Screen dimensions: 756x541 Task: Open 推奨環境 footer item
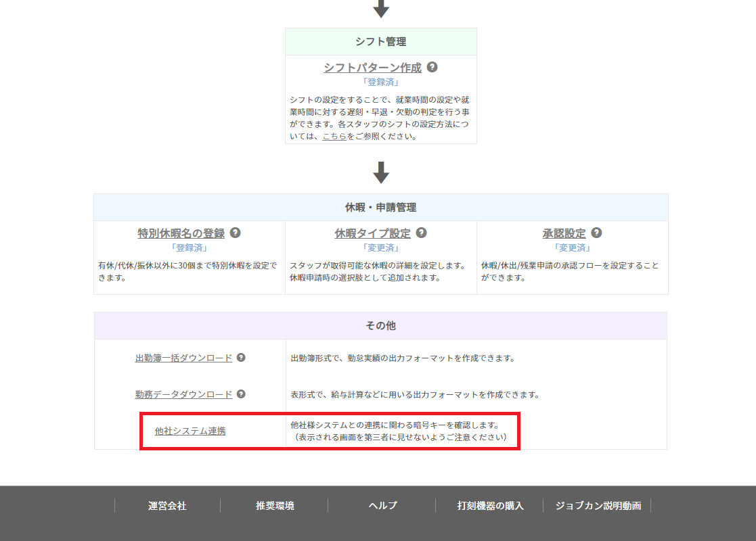click(275, 506)
